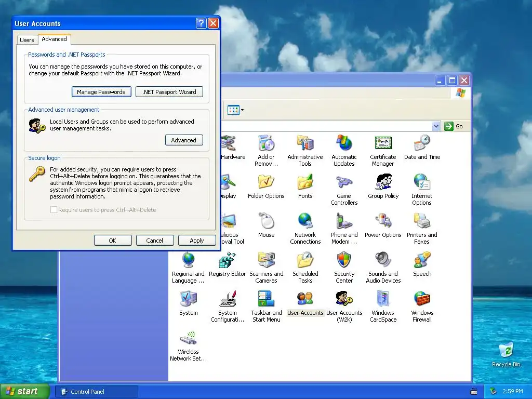Open Sounds and Audio Devices icon
The width and height of the screenshot is (532, 399).
[383, 260]
